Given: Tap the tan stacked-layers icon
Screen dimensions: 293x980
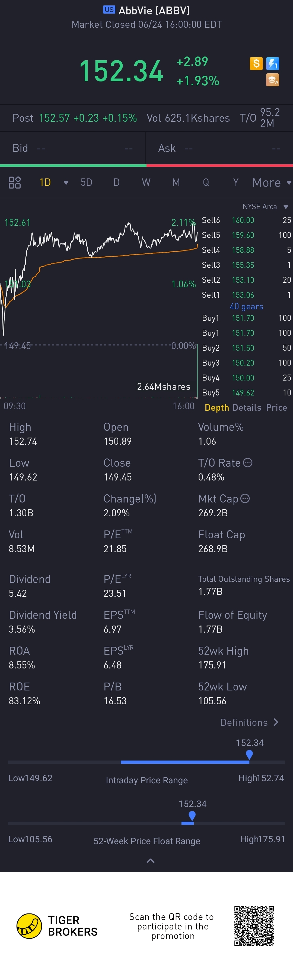Looking at the screenshot, I should (272, 80).
